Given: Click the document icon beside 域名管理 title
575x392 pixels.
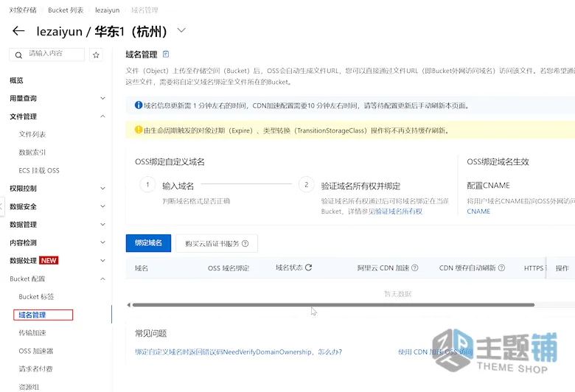Looking at the screenshot, I should point(166,54).
